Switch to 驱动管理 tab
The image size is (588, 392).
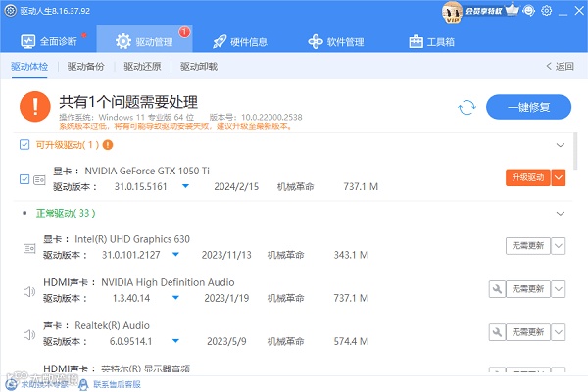144,39
